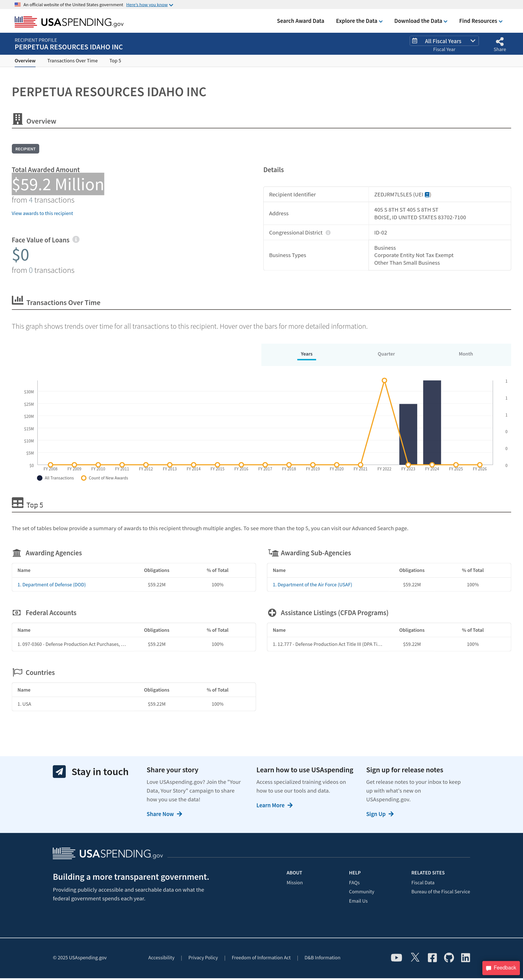Click the UEI glossary icon next to identifier
523x980 pixels.
427,195
